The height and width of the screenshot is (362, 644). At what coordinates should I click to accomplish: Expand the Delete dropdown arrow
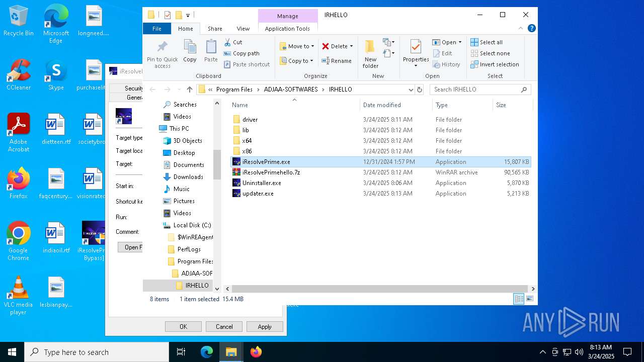click(x=351, y=46)
